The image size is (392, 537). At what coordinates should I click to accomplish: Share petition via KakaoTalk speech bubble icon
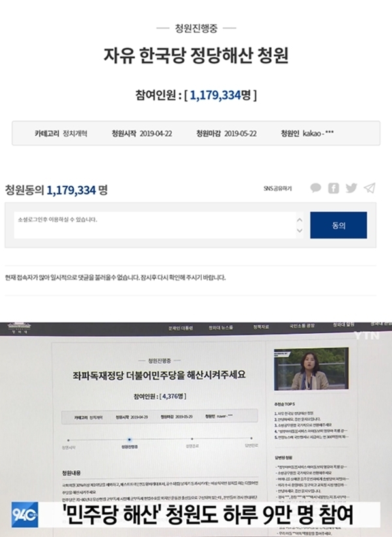tap(316, 188)
